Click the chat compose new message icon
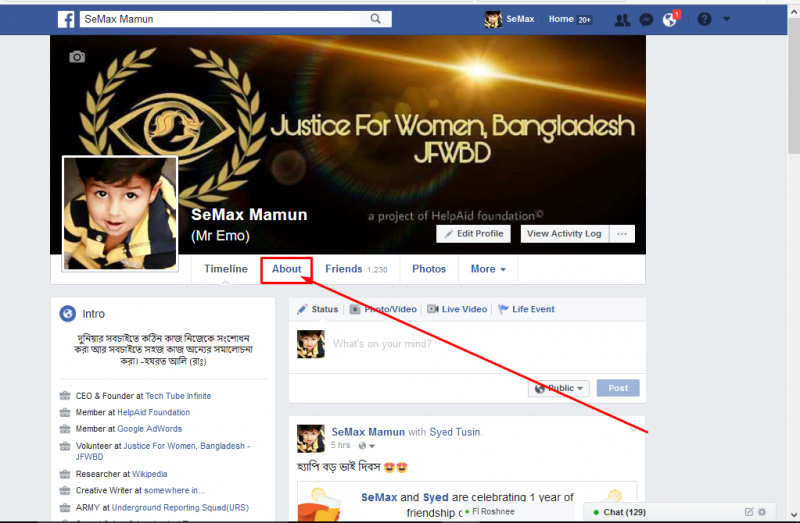The image size is (800, 523). [x=748, y=512]
